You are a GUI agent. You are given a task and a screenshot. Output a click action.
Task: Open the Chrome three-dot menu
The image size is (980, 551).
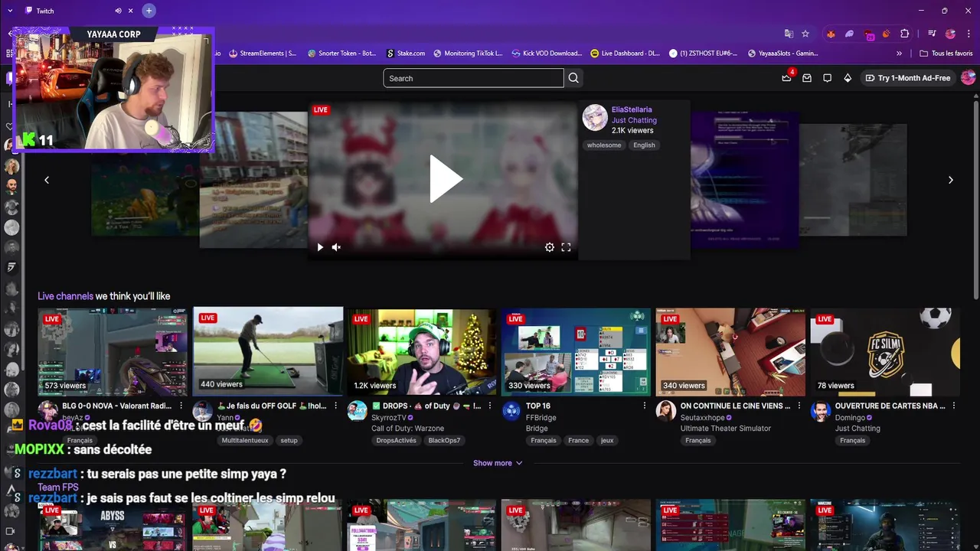point(969,34)
